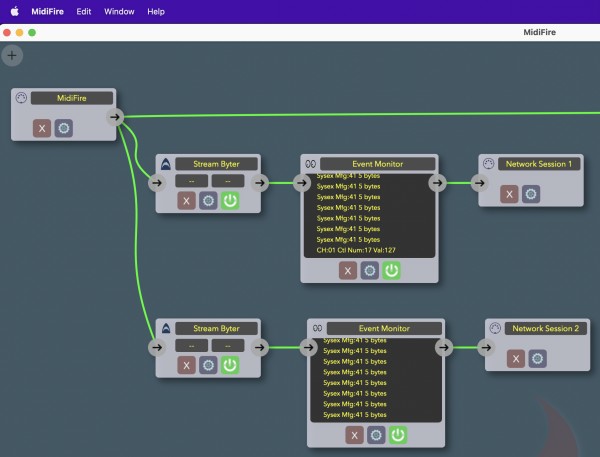
Task: Click upper Event Monitor input arrow port
Action: [x=302, y=183]
